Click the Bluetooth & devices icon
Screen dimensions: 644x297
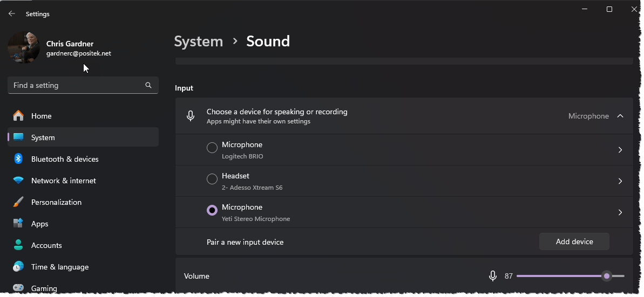(18, 159)
